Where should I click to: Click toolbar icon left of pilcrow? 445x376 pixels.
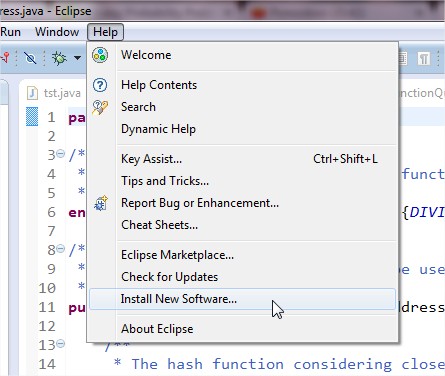coord(402,59)
